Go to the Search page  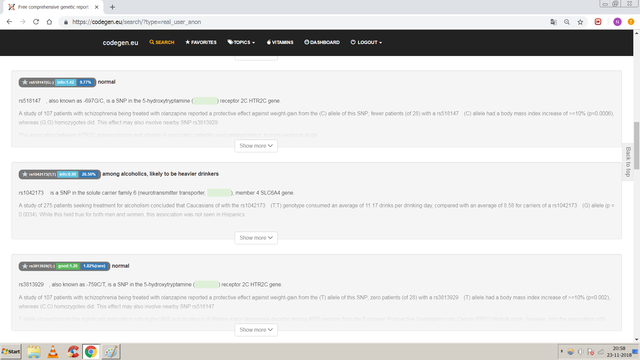point(162,42)
